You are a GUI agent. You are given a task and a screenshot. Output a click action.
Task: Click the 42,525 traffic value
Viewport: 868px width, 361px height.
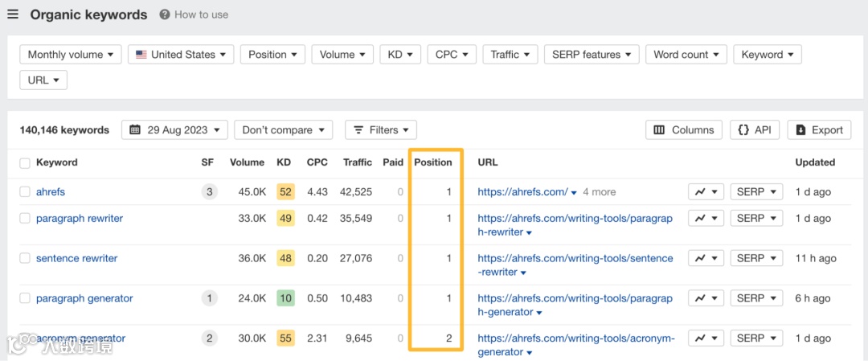click(x=358, y=191)
